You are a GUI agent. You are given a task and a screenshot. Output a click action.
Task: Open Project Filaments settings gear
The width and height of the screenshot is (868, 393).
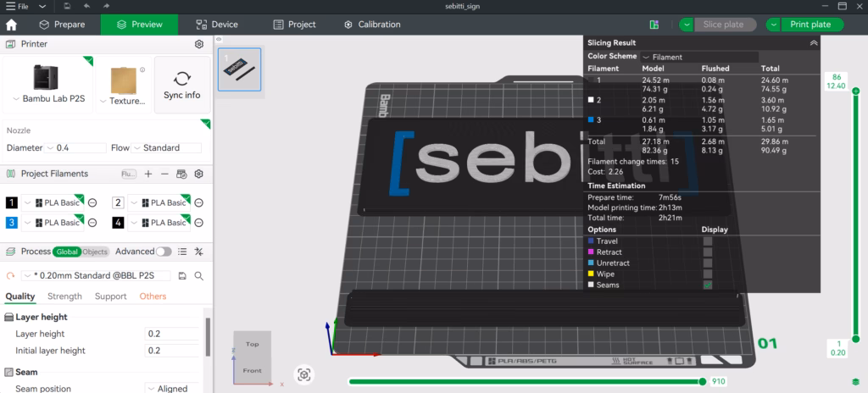pyautogui.click(x=199, y=174)
